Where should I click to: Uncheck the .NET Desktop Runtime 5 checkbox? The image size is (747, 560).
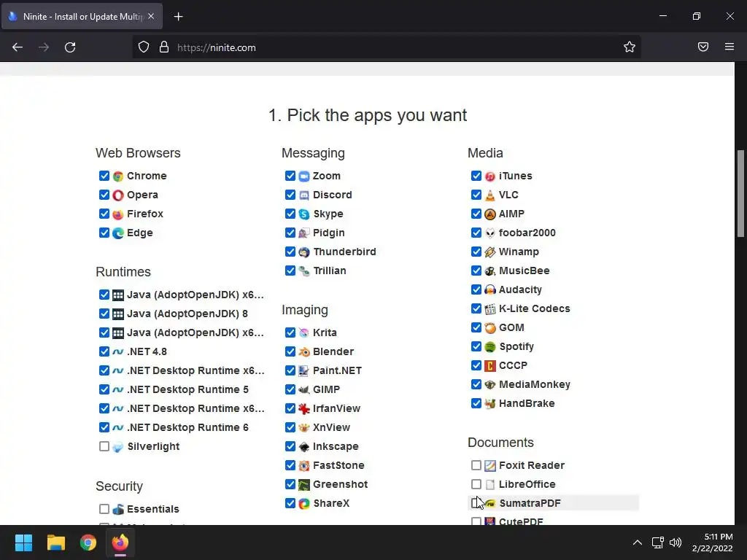[104, 389]
